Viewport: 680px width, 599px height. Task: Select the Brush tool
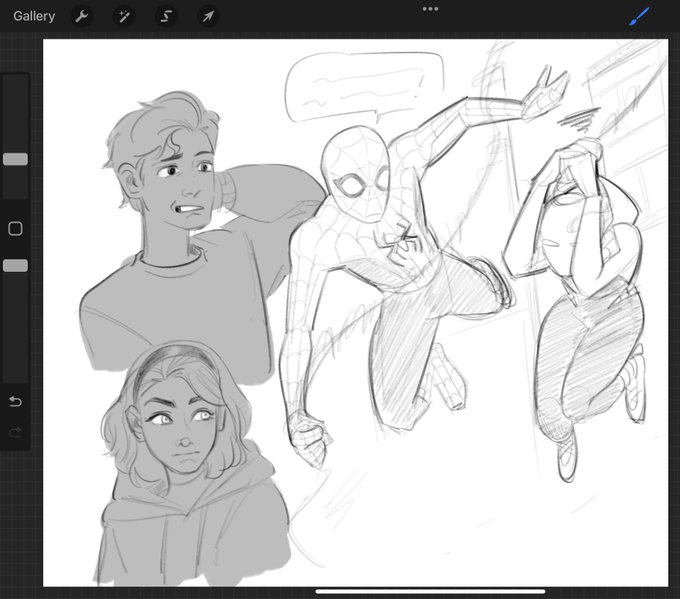[639, 16]
